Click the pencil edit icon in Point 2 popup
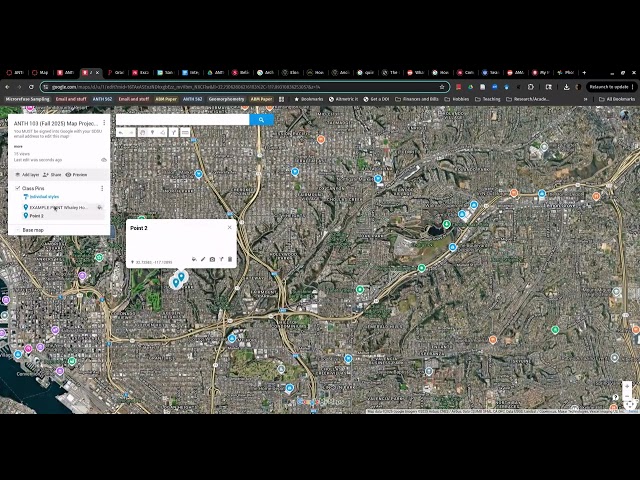 click(203, 259)
